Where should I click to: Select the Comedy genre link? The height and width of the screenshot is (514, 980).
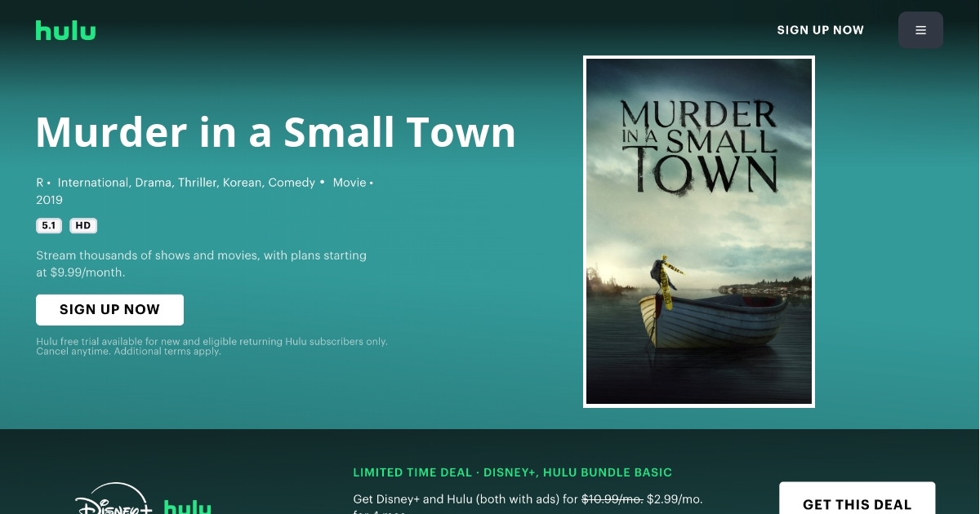click(x=292, y=183)
